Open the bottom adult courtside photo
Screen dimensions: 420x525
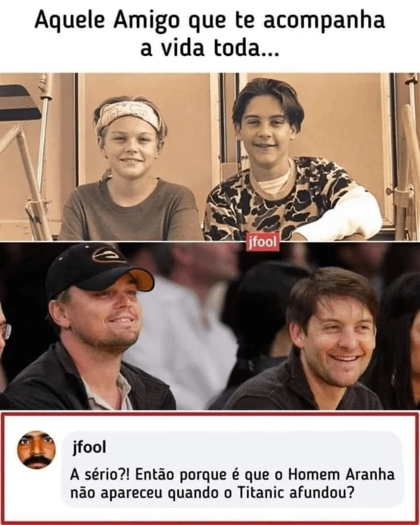(x=210, y=327)
